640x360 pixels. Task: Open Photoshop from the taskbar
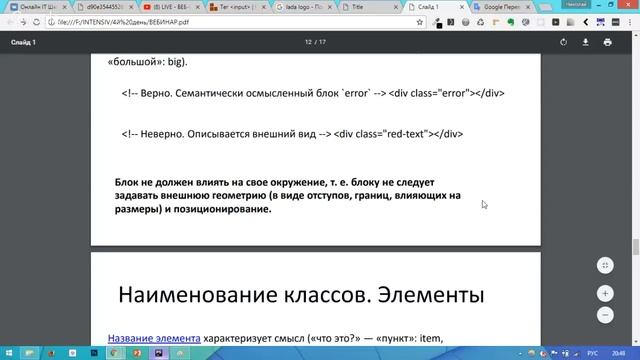[94, 353]
